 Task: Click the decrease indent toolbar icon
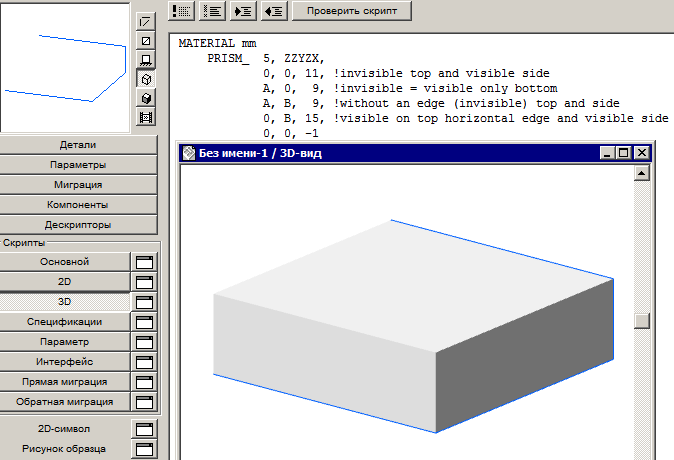[274, 11]
